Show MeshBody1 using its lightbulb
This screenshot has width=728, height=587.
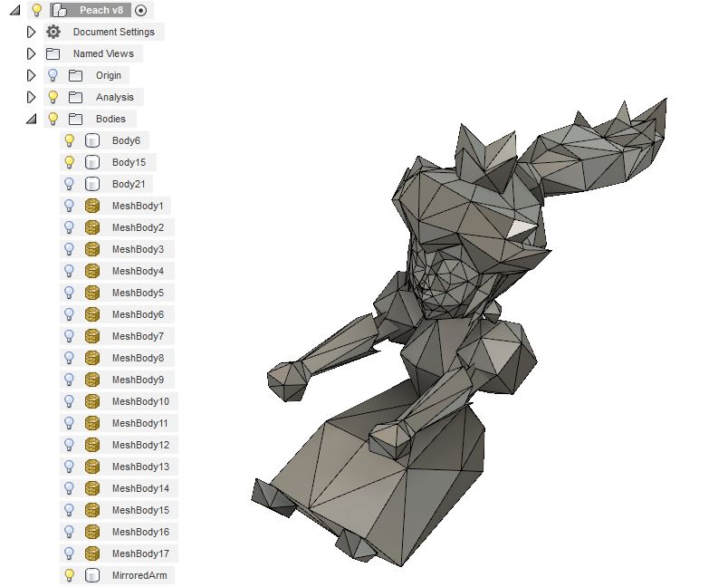tap(69, 206)
